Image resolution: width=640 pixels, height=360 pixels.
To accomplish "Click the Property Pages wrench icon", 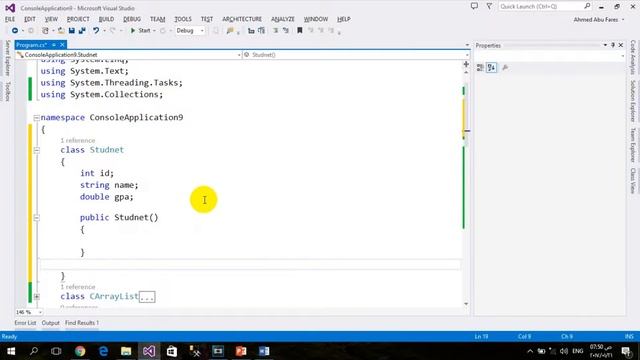I will [505, 68].
